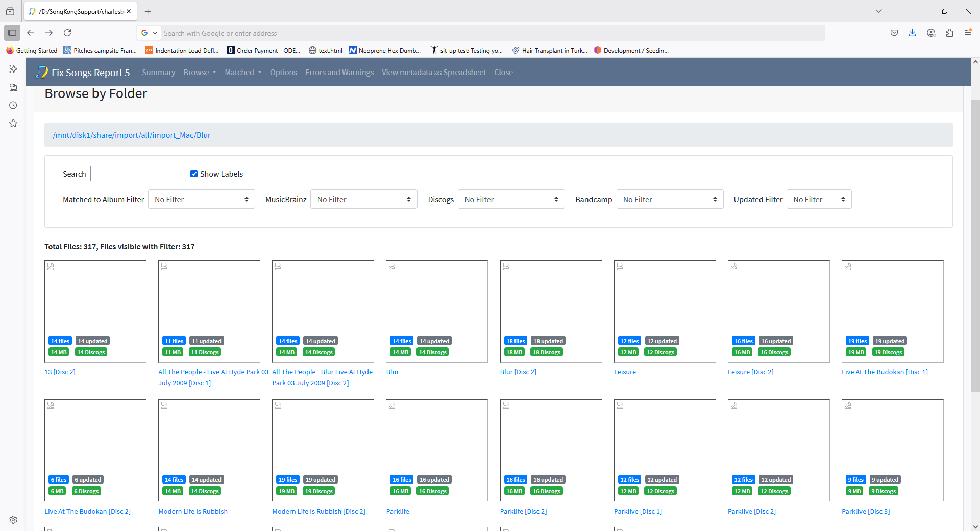Click the recent browsing icon beside tabs
Viewport: 980px width, 531px height.
10,11
